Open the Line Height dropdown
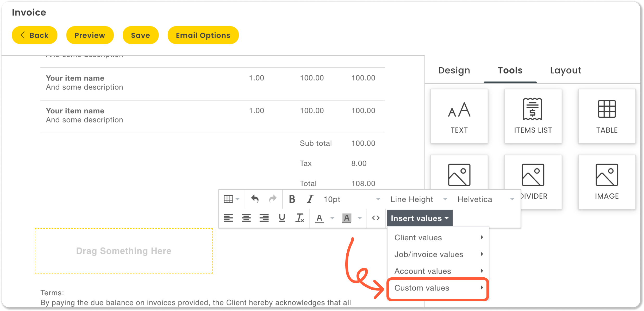The width and height of the screenshot is (644, 311). point(418,199)
